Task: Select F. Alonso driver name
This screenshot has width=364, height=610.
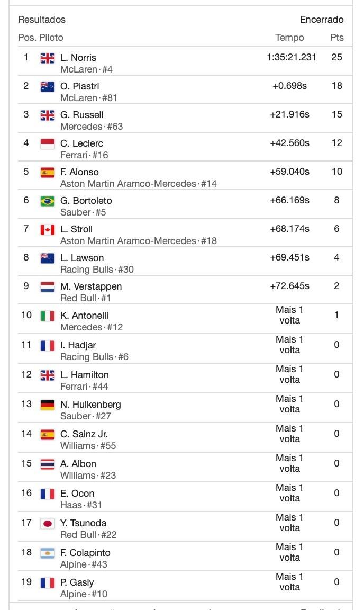Action: tap(79, 172)
